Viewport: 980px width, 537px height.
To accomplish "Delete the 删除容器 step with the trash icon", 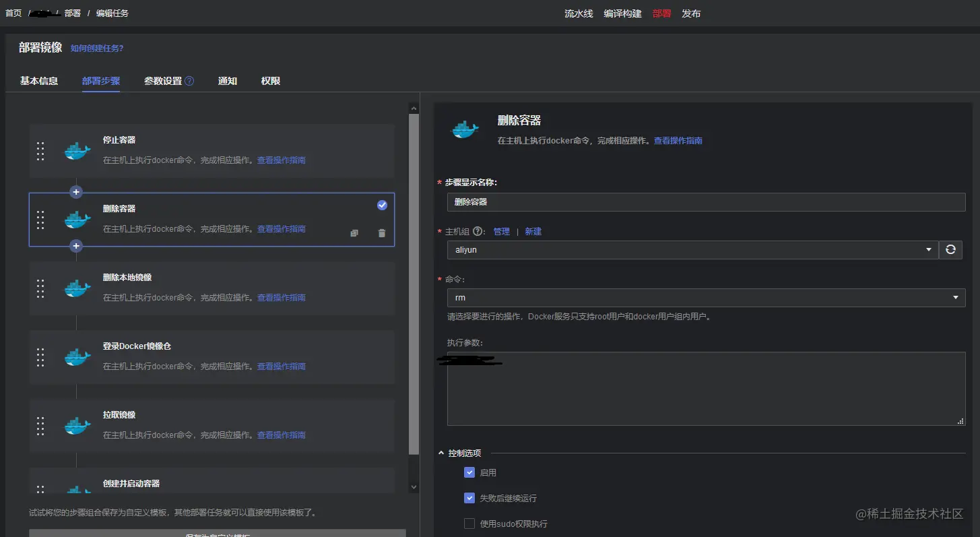I will click(x=382, y=233).
